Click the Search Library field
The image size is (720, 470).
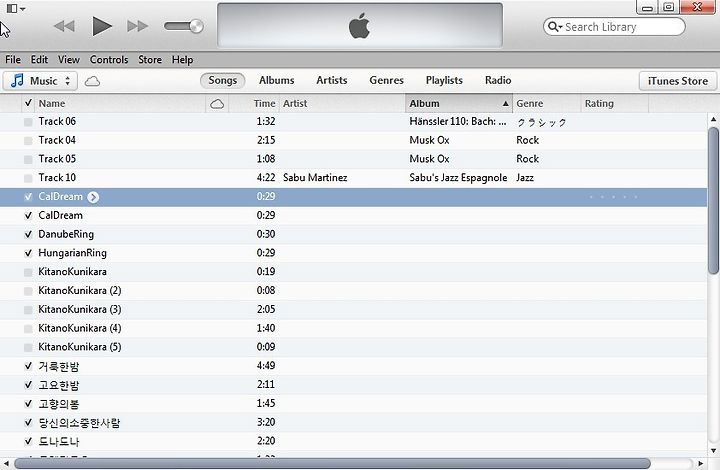click(614, 27)
